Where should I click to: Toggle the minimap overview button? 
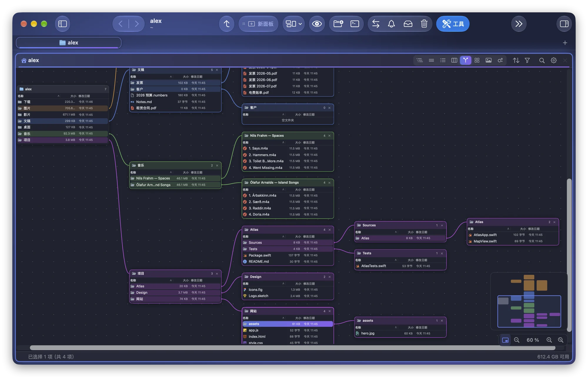coord(505,340)
